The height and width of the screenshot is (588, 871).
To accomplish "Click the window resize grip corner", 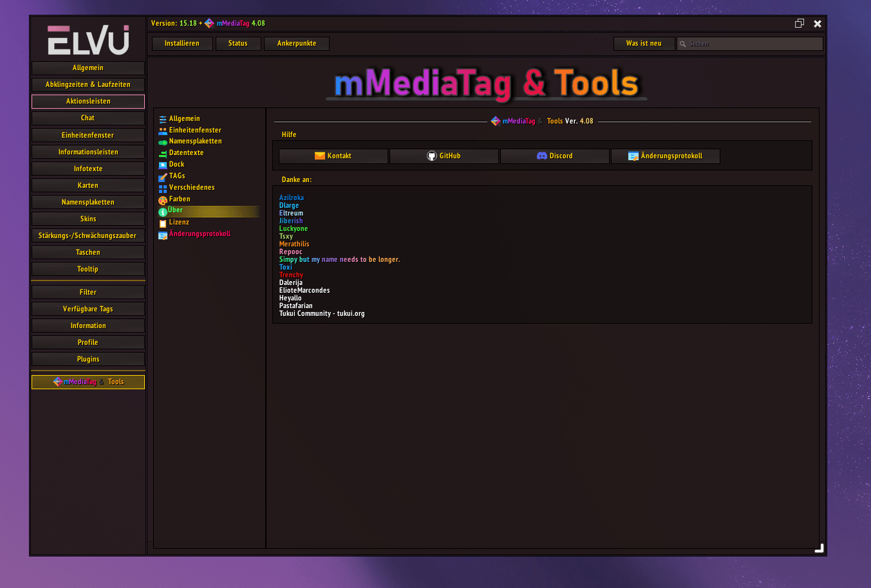I will [x=819, y=548].
